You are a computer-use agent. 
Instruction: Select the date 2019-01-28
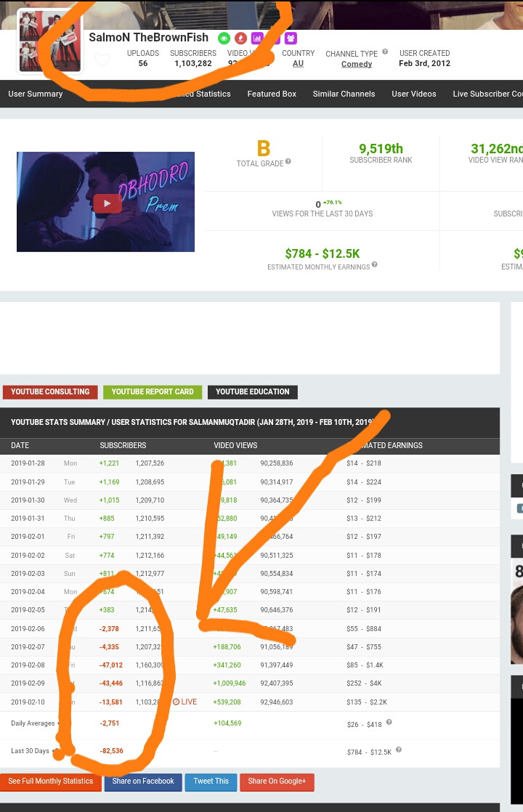point(28,463)
